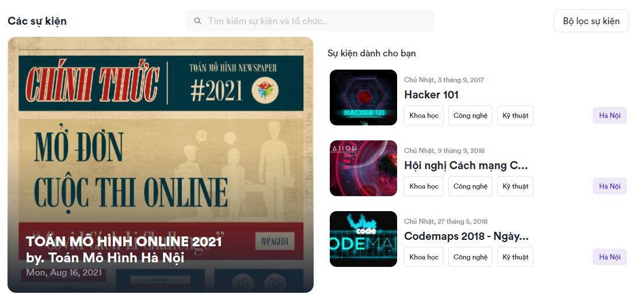
Task: Click the search magnifier icon
Action: point(197,21)
